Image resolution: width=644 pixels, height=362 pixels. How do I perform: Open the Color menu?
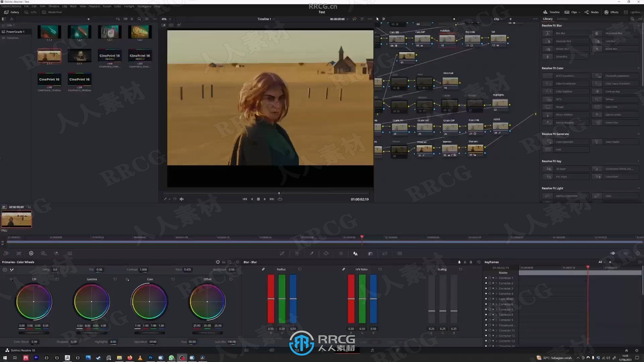tap(118, 6)
